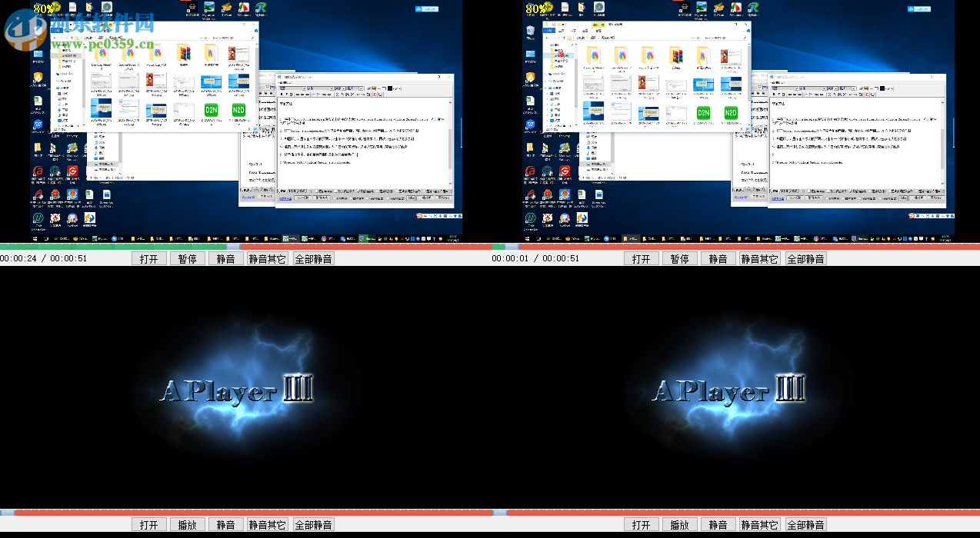Open a combo box in the recorded editor toolbar

pos(305,88)
